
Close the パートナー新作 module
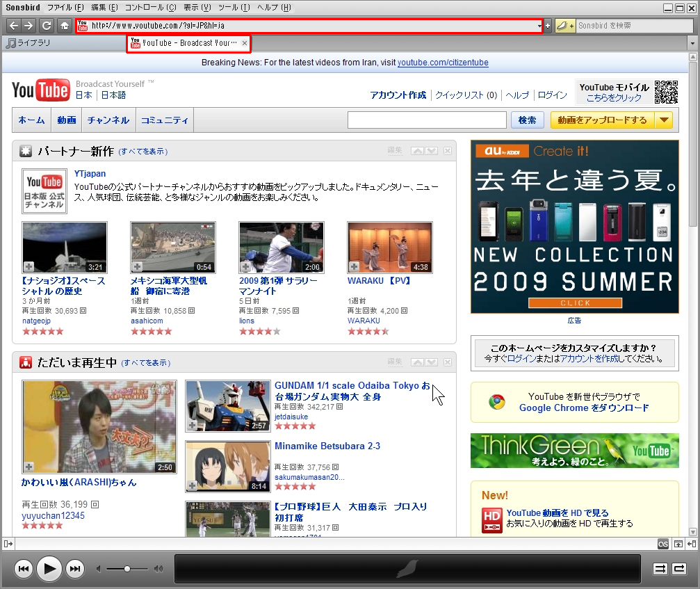click(448, 151)
